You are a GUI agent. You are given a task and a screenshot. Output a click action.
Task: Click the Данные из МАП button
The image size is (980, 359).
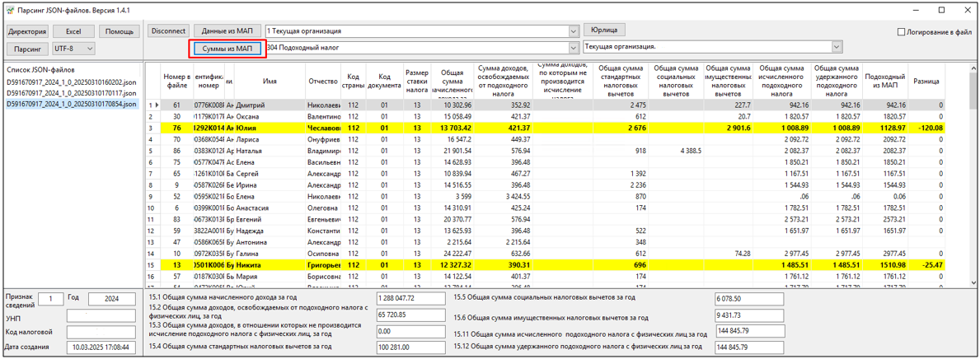click(x=227, y=31)
